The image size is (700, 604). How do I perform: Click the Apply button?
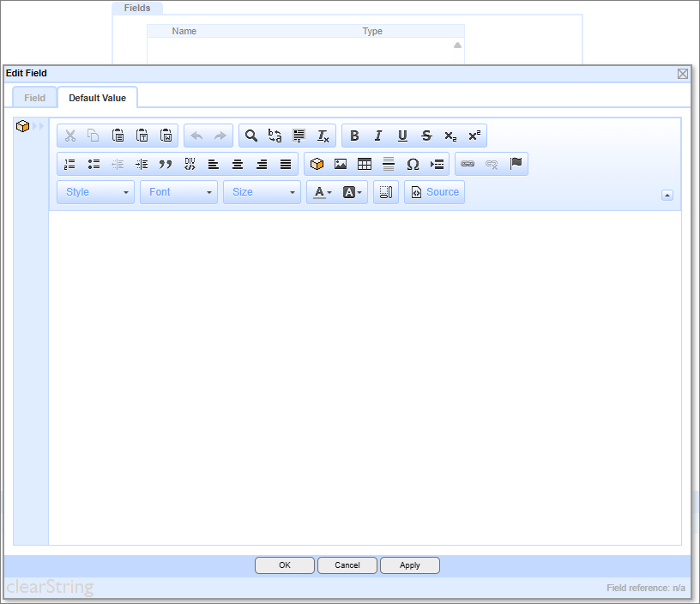coord(410,565)
